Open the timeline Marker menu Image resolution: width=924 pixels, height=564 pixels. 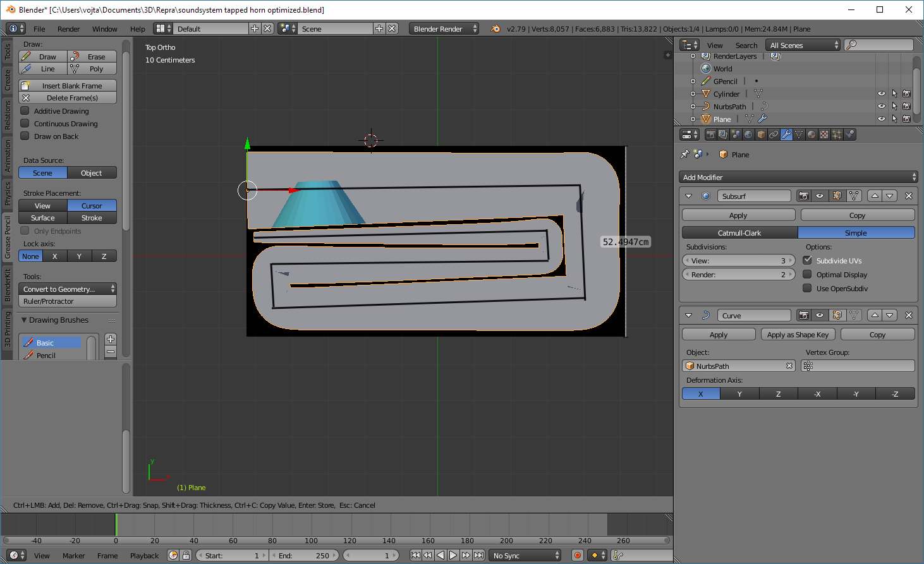click(73, 555)
